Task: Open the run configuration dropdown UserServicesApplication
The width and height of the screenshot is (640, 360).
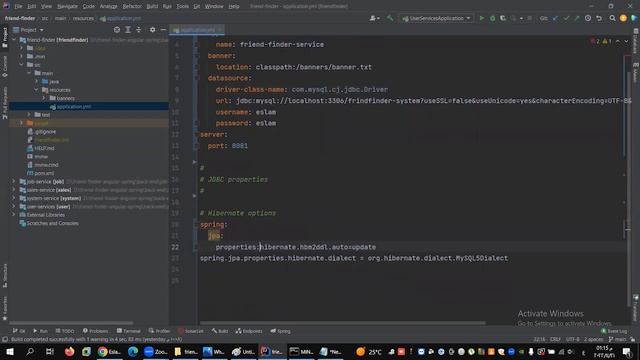Action: tap(436, 18)
